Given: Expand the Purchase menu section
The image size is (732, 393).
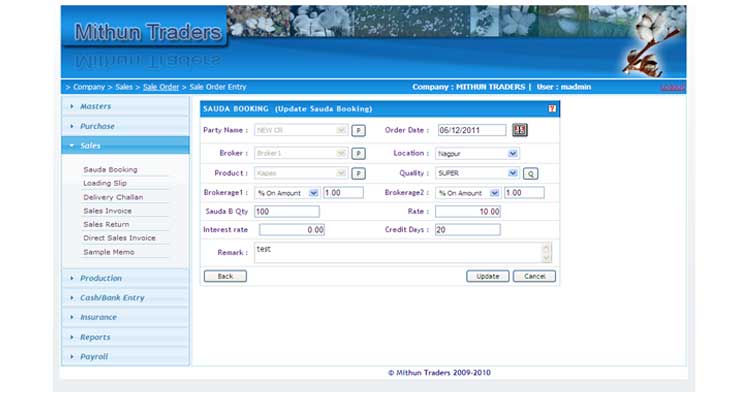Looking at the screenshot, I should [125, 126].
